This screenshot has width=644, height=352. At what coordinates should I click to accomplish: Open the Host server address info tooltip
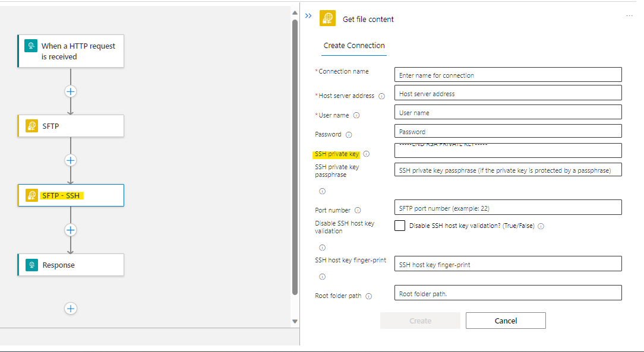(382, 95)
